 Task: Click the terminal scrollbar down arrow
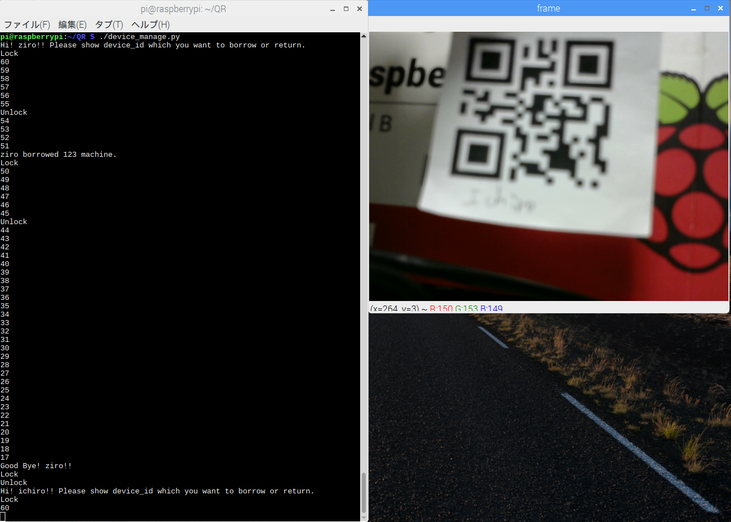pos(363,517)
